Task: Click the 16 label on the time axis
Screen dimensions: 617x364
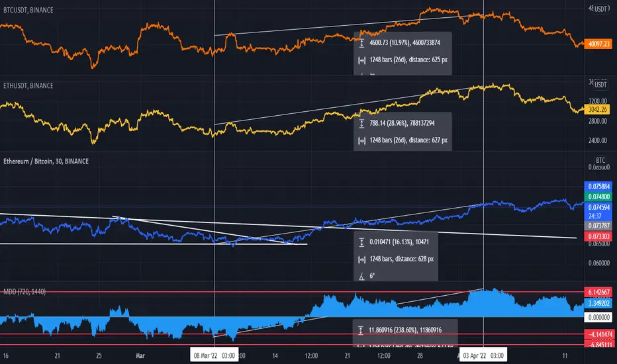Action: [5, 356]
